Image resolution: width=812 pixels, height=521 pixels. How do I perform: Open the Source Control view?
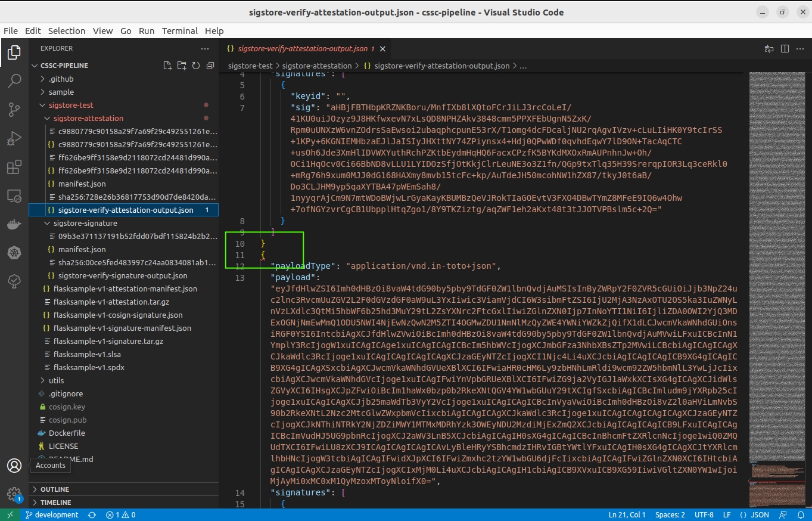pyautogui.click(x=14, y=109)
